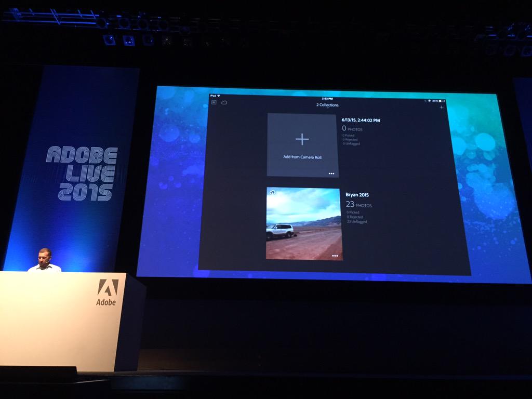Tap the sync badge on the Bryan 2015 cover
Screen dimensions: 532x399
click(272, 192)
